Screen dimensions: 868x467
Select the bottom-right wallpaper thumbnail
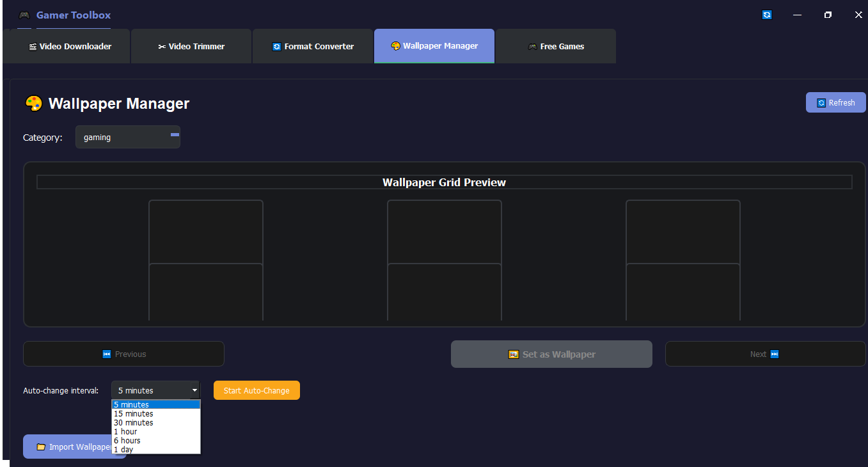(x=683, y=292)
